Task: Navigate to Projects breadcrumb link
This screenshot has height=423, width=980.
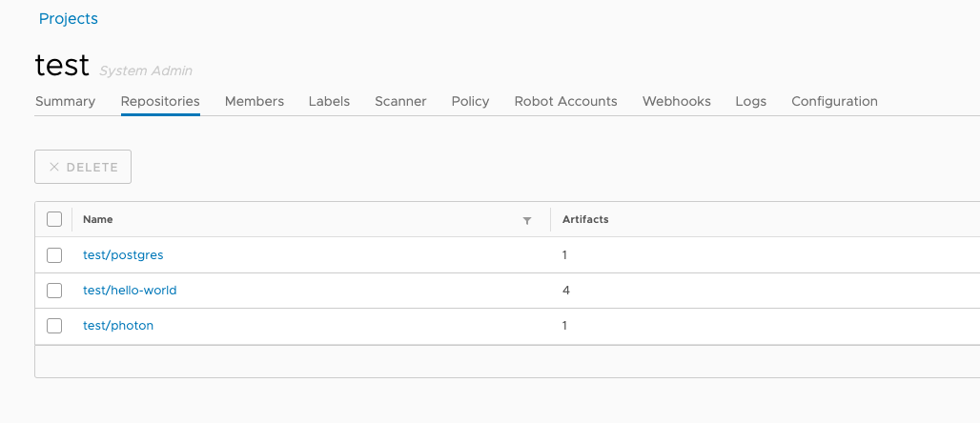Action: click(x=68, y=18)
